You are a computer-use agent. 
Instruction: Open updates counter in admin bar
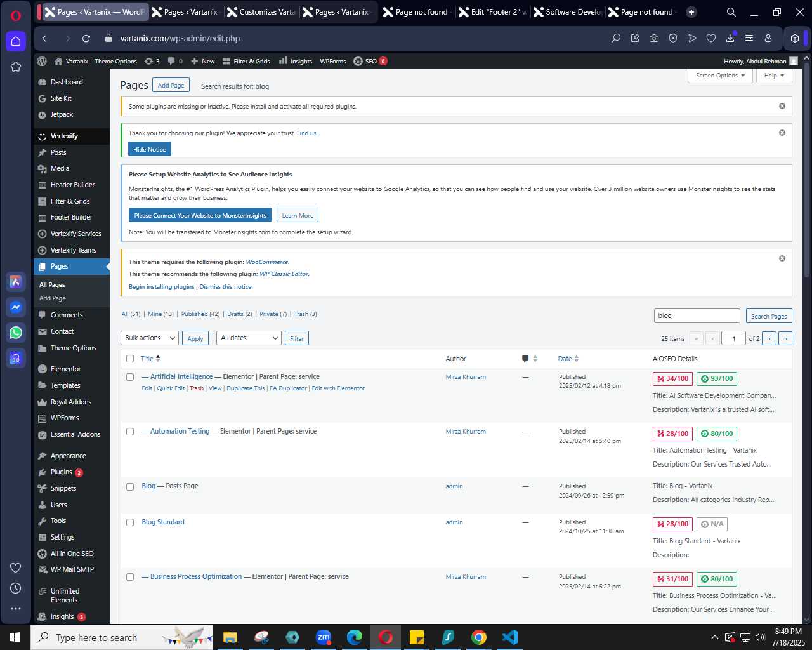[x=152, y=62]
